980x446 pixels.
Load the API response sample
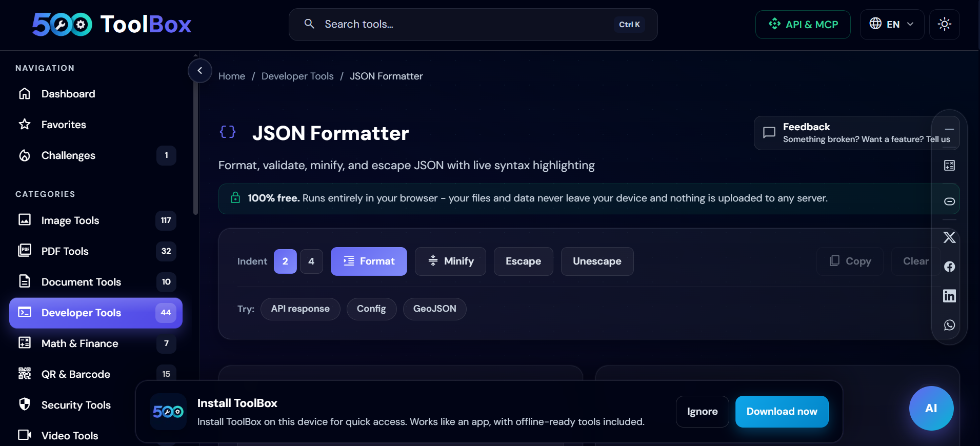(300, 309)
